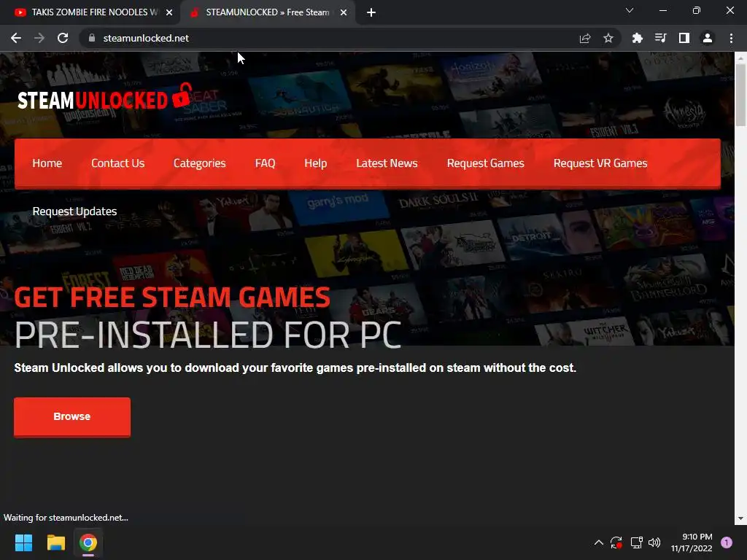The width and height of the screenshot is (747, 560).
Task: Open the Contact Us menu item
Action: pyautogui.click(x=117, y=163)
